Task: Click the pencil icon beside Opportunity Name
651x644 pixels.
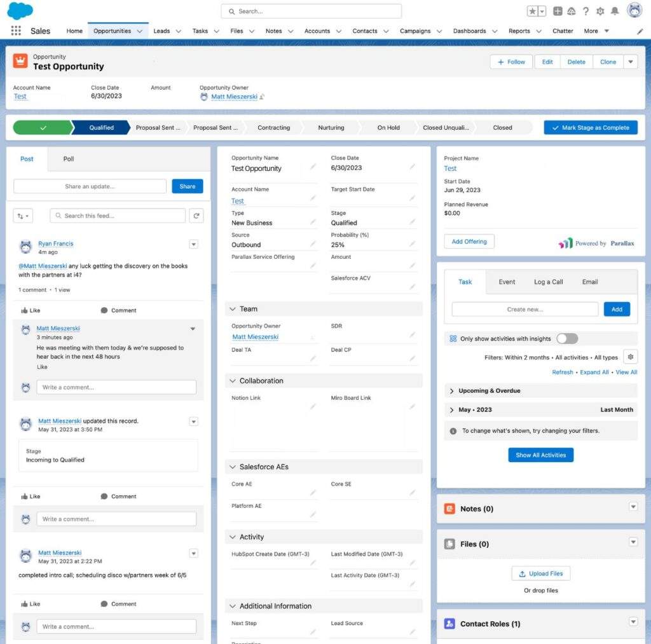Action: [312, 167]
